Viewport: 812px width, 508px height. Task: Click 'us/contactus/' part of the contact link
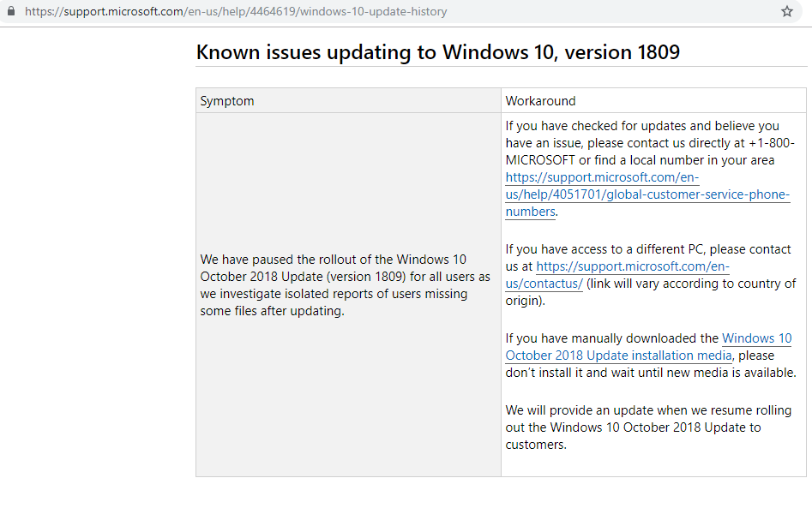[544, 284]
